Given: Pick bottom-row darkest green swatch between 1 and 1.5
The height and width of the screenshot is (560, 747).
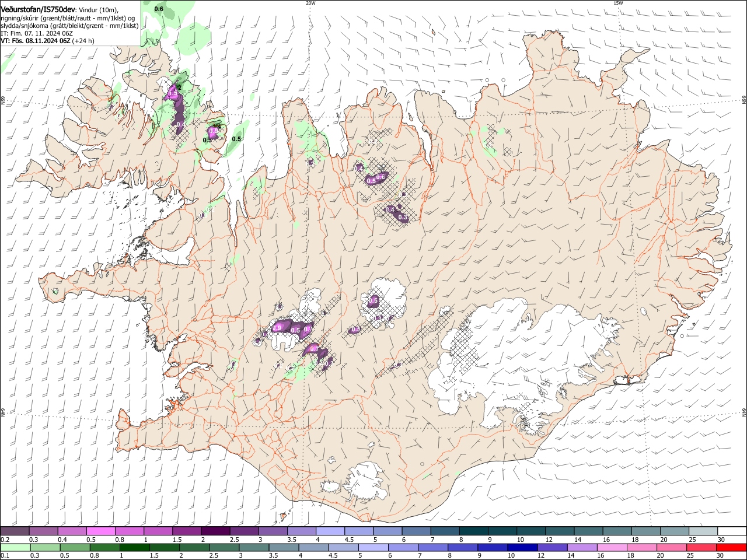Looking at the screenshot, I should [135, 547].
